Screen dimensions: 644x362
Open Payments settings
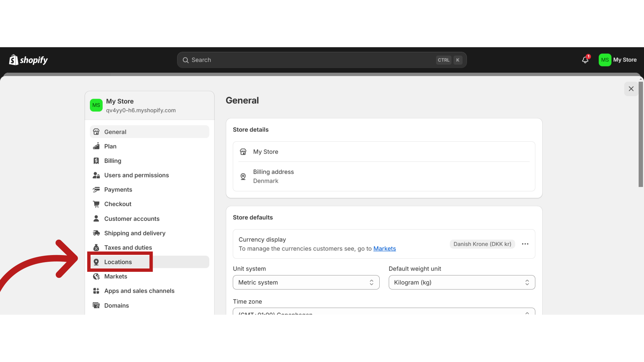coord(150,189)
